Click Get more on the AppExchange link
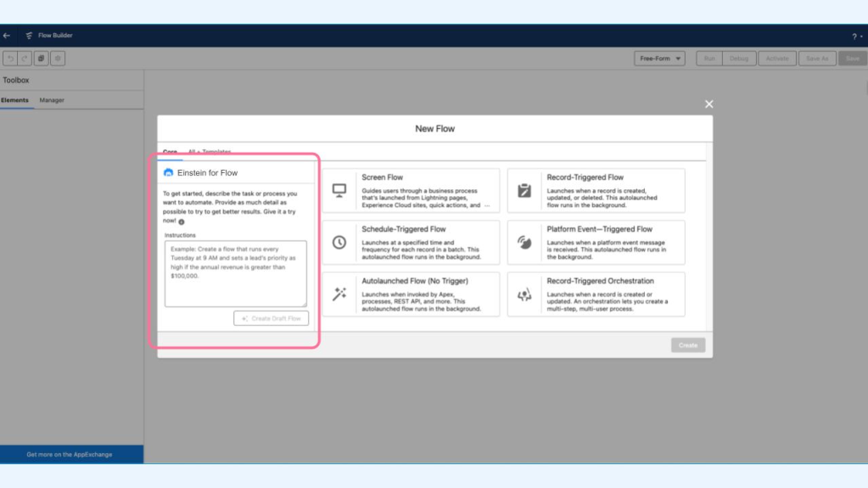Image resolution: width=868 pixels, height=488 pixels. click(70, 454)
